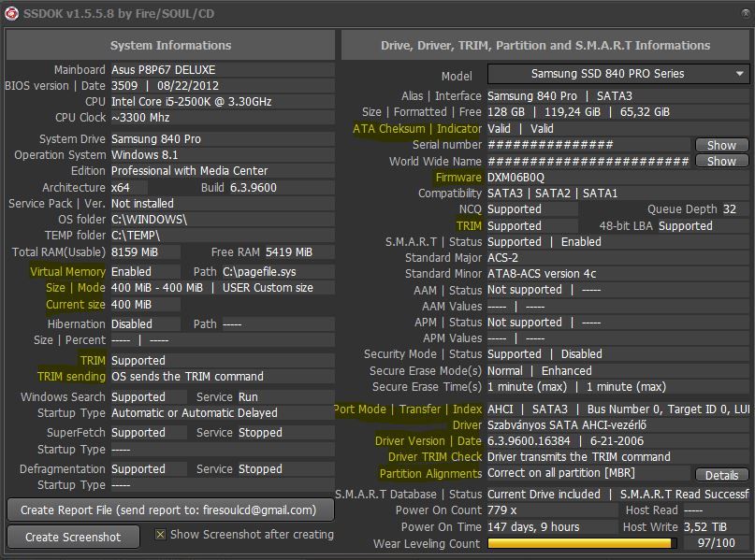755x560 pixels.
Task: Click Power On Time 147 days, 9 hours
Action: (533, 526)
